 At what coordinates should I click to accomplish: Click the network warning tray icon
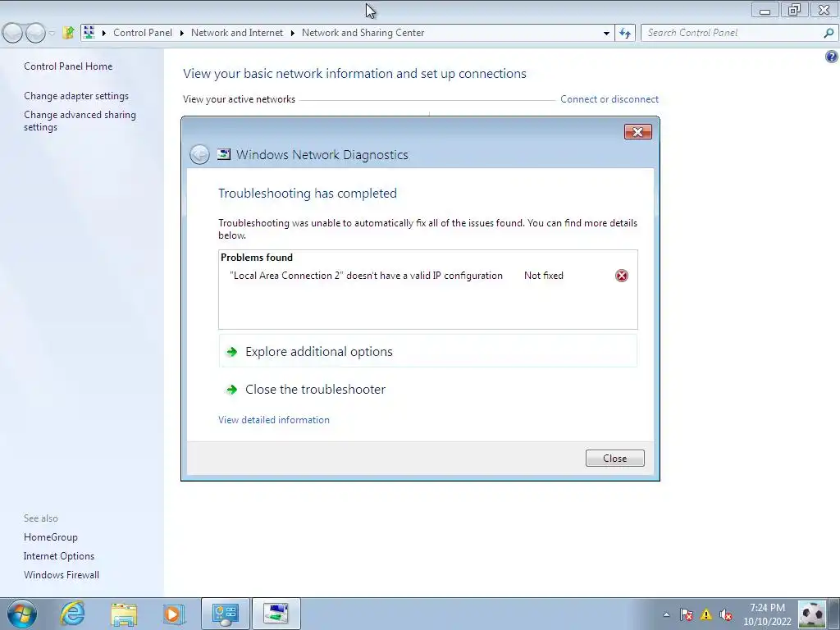[x=706, y=614]
